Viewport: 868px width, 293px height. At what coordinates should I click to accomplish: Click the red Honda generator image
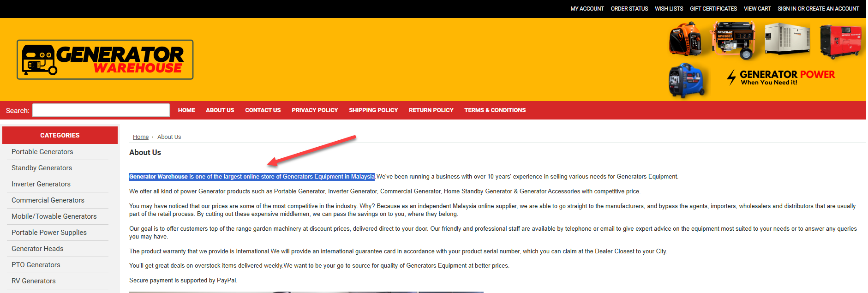(839, 42)
